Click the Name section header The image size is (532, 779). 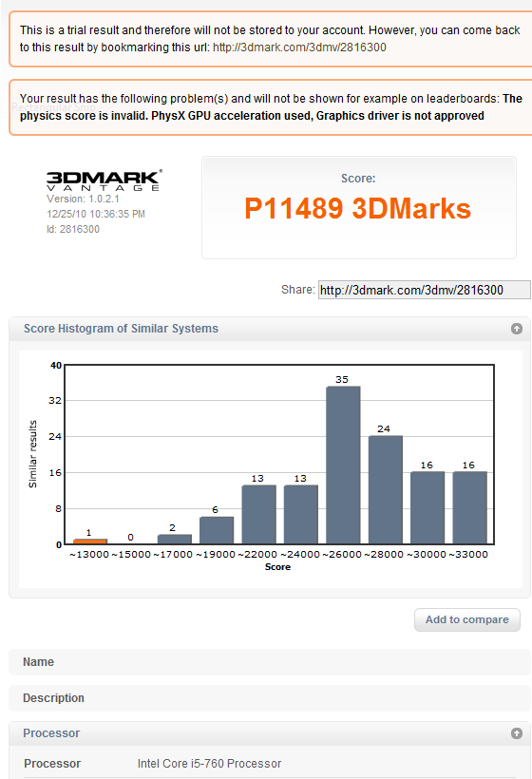(x=270, y=662)
